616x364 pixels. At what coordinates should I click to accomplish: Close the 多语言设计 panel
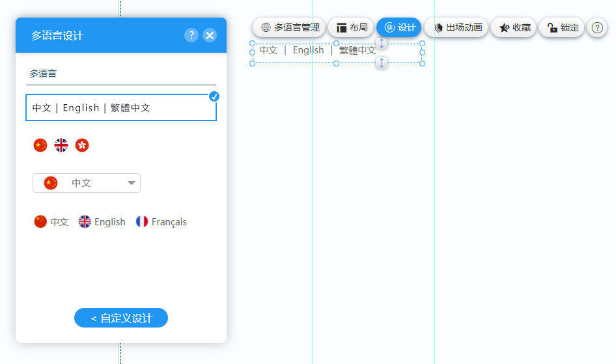pos(210,35)
